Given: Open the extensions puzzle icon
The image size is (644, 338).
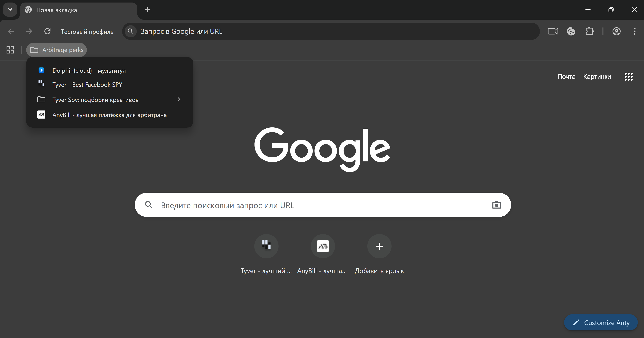Looking at the screenshot, I should pyautogui.click(x=590, y=31).
